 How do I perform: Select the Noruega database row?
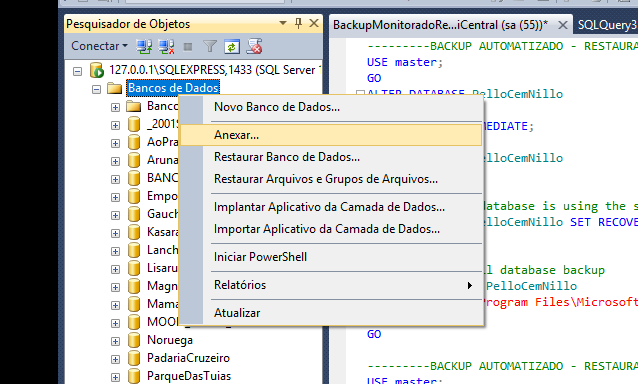pos(170,340)
